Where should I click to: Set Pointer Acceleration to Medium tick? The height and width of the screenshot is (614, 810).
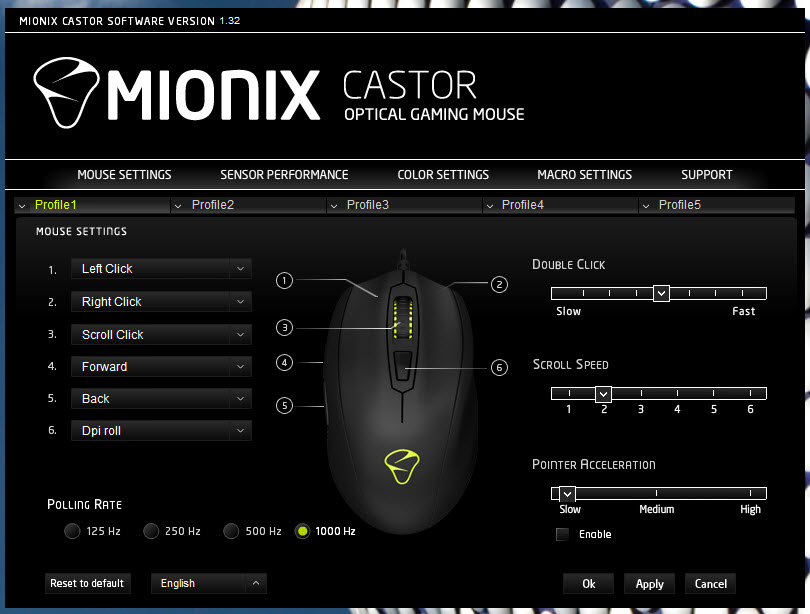656,493
